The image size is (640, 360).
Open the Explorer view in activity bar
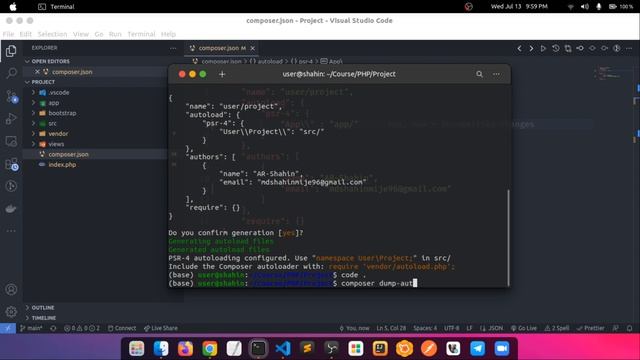point(11,51)
